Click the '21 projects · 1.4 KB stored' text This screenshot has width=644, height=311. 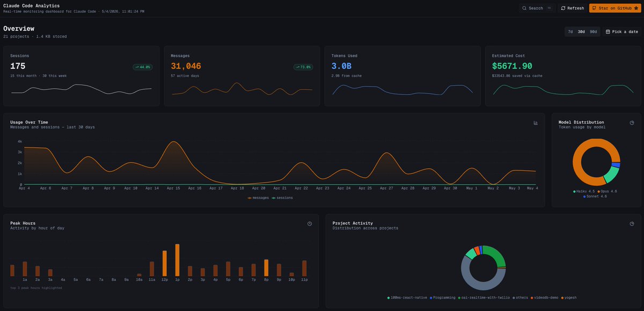(35, 37)
